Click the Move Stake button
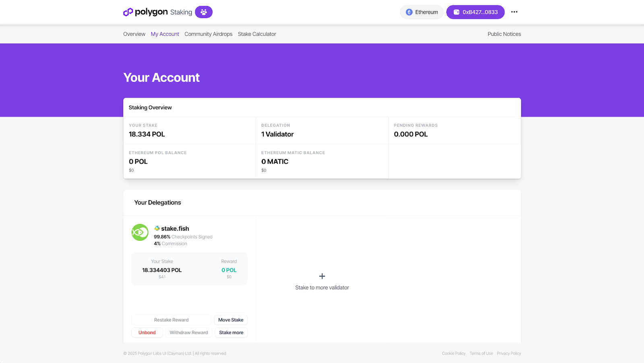Image resolution: width=644 pixels, height=363 pixels. [231, 320]
